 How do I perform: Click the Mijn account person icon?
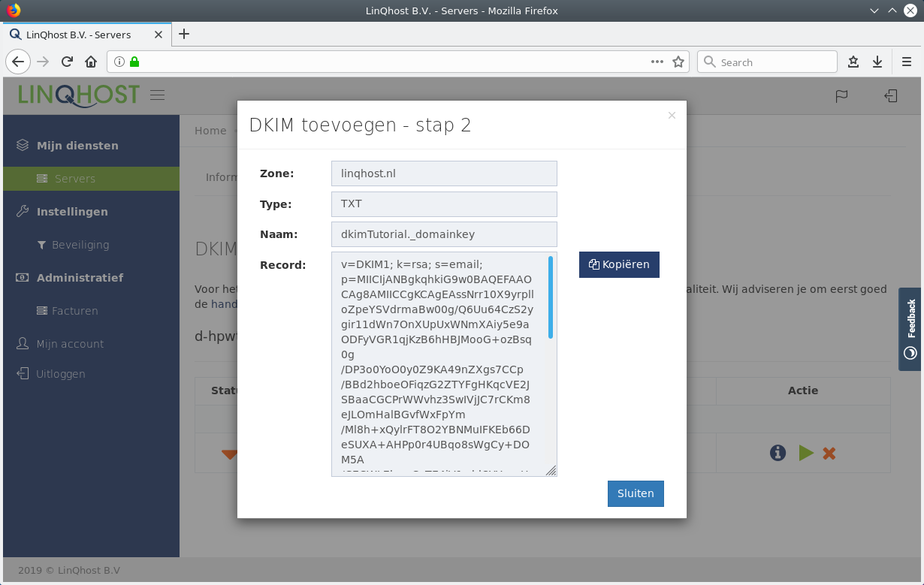click(x=23, y=343)
